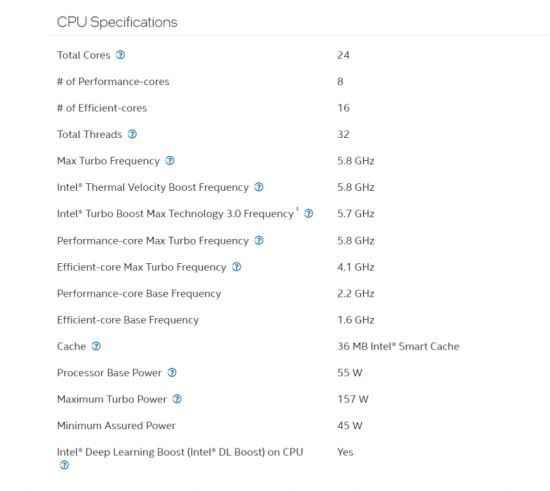This screenshot has height=491, width=550.
Task: Click Maximum Turbo Power help icon
Action: pos(177,399)
